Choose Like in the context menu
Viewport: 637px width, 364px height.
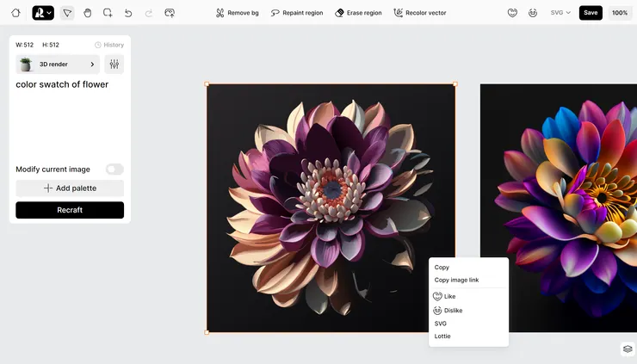pyautogui.click(x=444, y=297)
